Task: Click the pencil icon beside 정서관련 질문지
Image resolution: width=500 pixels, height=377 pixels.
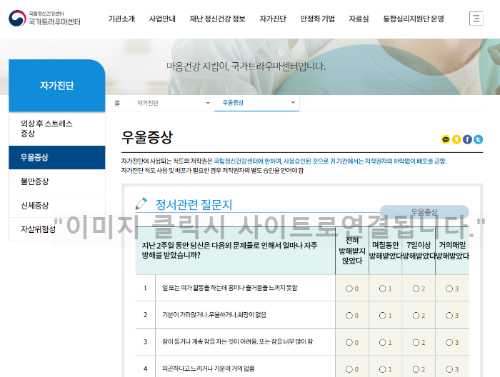Action: (141, 204)
